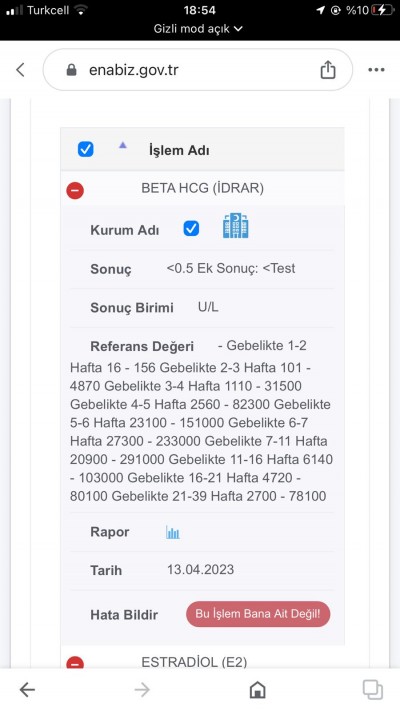Image resolution: width=400 pixels, height=711 pixels.
Task: Sort by the İşlem Adı triangle arrow
Action: (x=122, y=146)
